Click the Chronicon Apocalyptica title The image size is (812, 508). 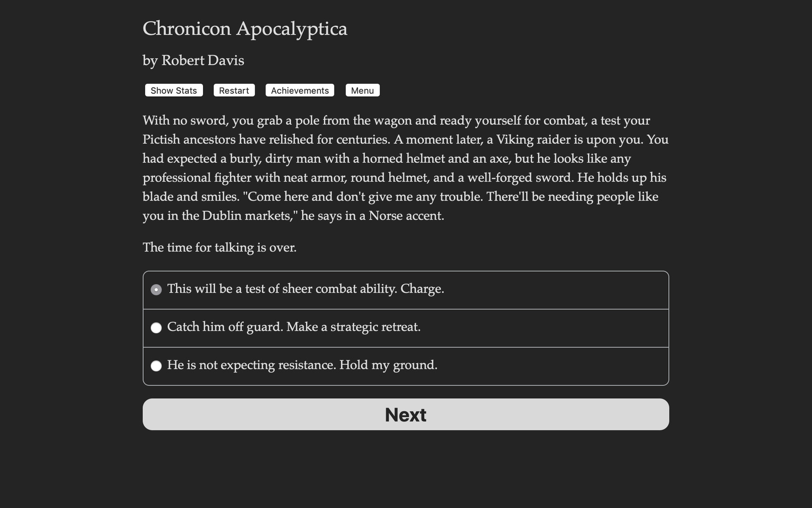click(245, 29)
